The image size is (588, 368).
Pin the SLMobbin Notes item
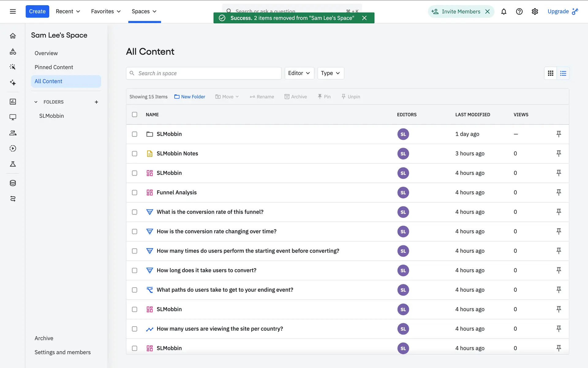(559, 153)
